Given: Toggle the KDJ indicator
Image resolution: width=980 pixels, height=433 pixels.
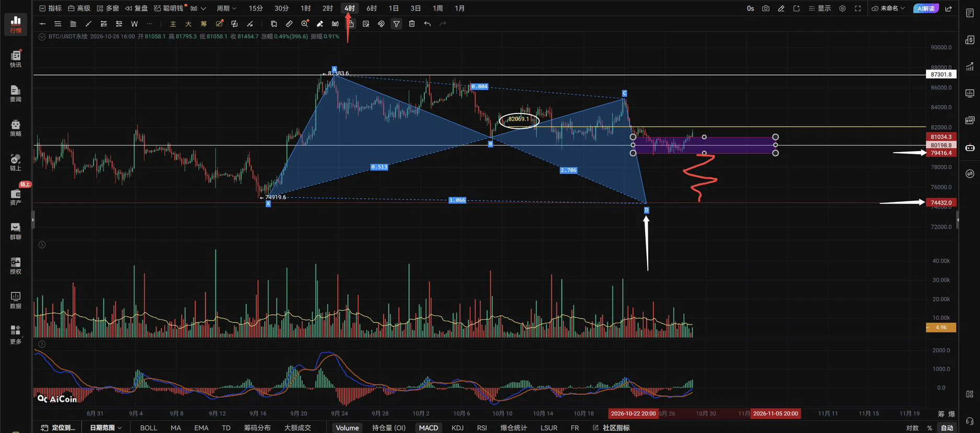Looking at the screenshot, I should (x=457, y=428).
